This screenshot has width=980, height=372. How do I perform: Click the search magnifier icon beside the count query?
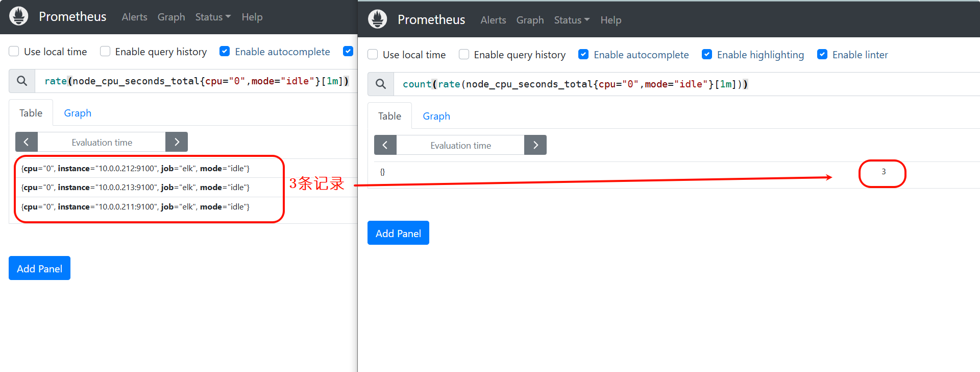(x=381, y=84)
